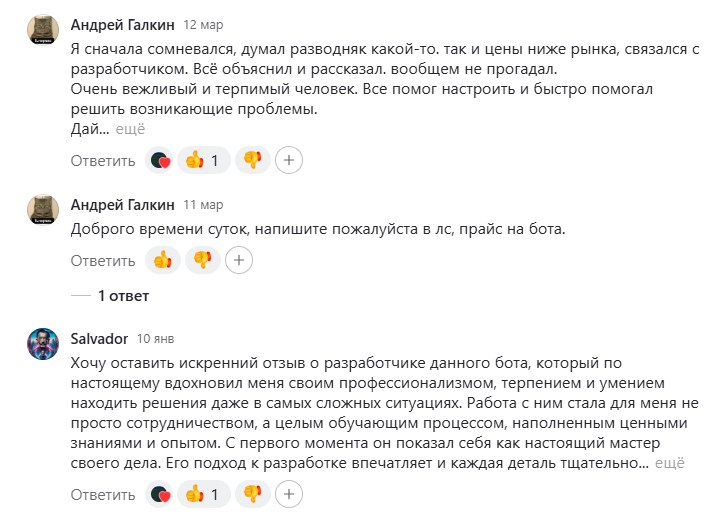This screenshot has width=706, height=515.
Task: Dislike the 11 March price request comment
Action: (x=203, y=261)
